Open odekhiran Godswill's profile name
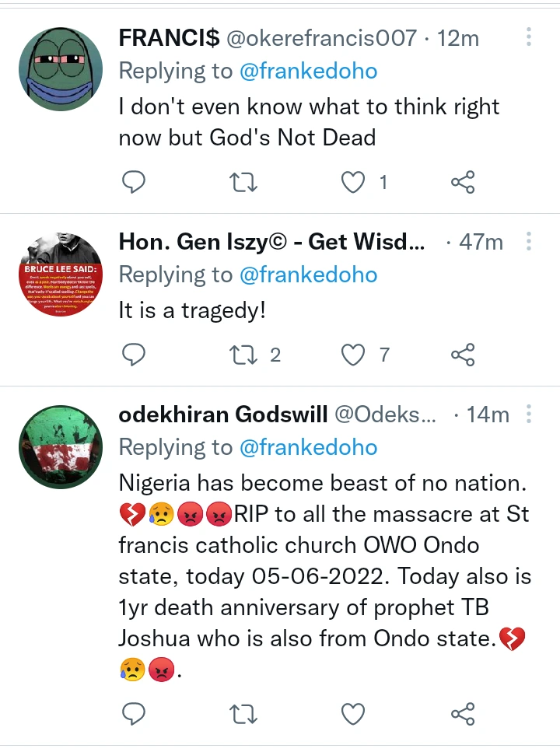This screenshot has height=752, width=560. pyautogui.click(x=223, y=415)
